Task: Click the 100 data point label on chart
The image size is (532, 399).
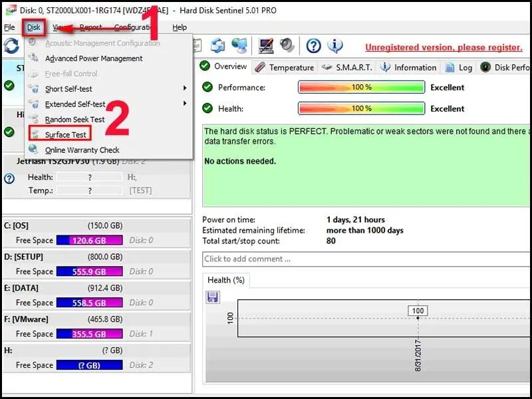Action: tap(418, 311)
